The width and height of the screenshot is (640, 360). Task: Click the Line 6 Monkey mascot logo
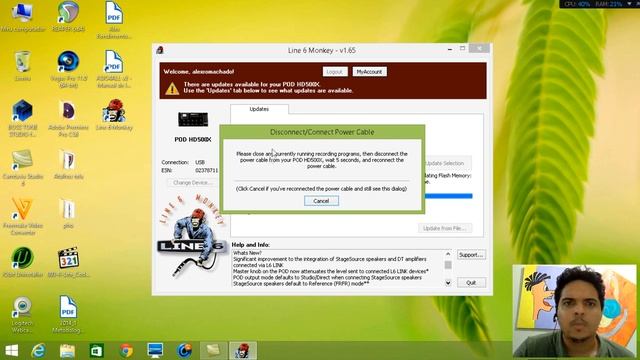pyautogui.click(x=191, y=236)
